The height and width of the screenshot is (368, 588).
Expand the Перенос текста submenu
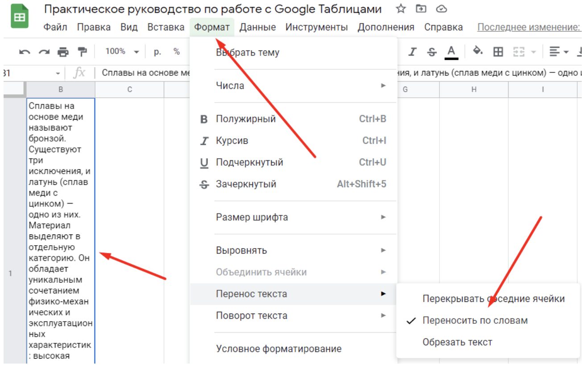[293, 294]
